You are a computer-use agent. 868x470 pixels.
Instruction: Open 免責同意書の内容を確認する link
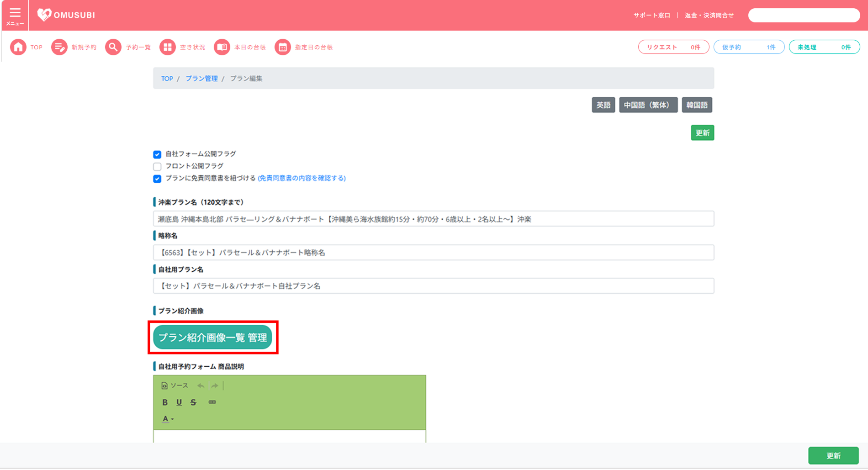[302, 178]
